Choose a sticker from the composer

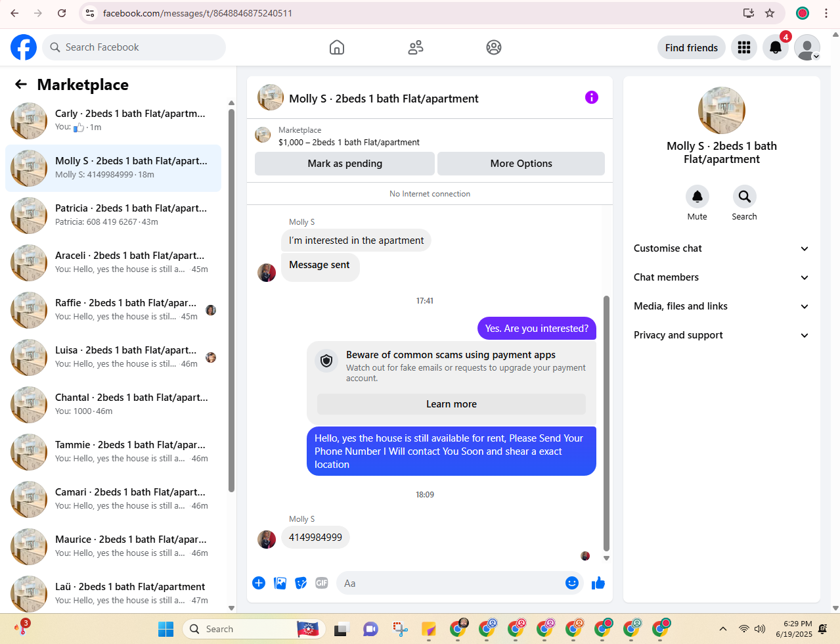click(301, 583)
